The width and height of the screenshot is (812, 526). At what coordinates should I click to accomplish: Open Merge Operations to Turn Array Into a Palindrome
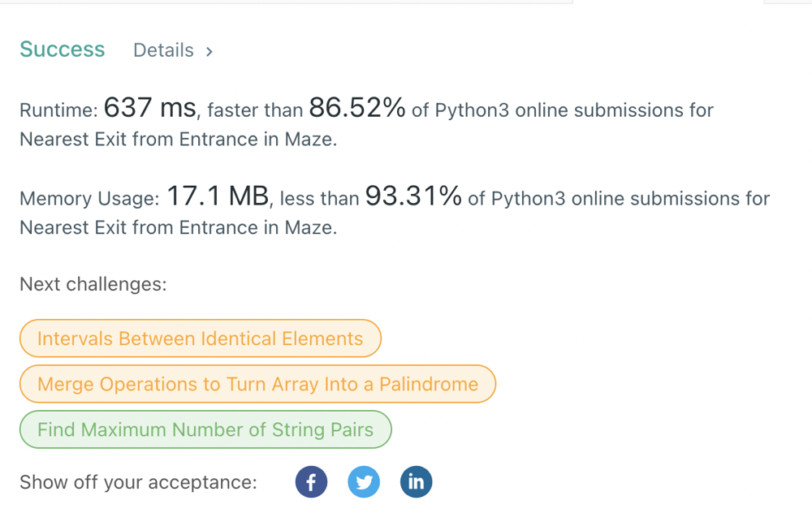[x=257, y=384]
